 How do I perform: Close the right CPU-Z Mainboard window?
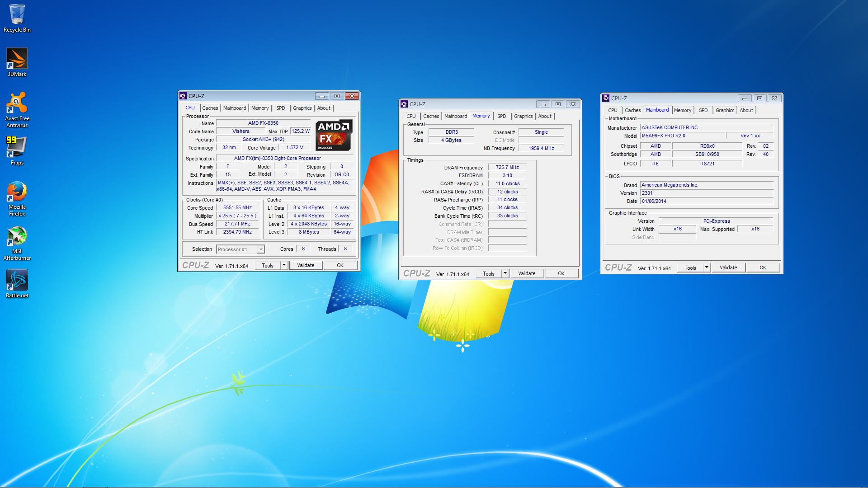(x=774, y=98)
